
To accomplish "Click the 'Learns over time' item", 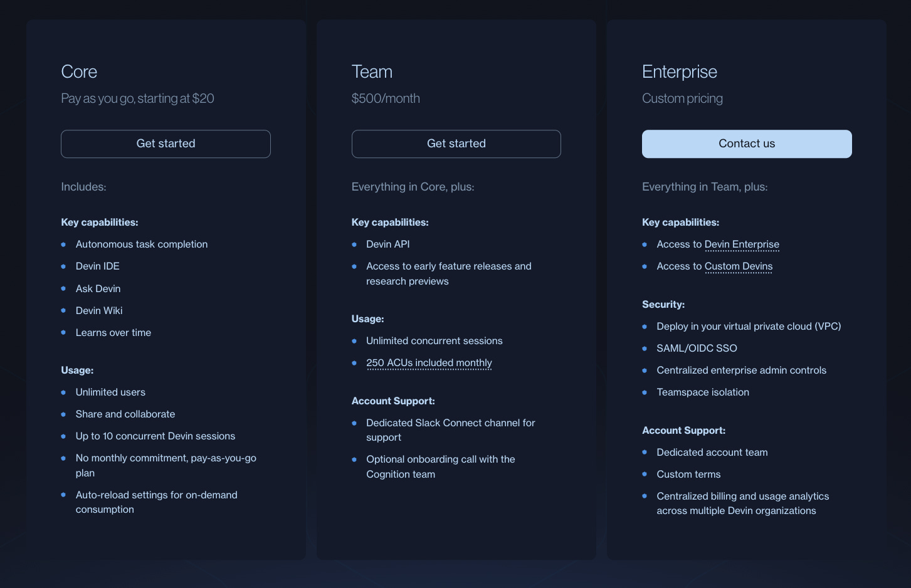I will tap(113, 333).
